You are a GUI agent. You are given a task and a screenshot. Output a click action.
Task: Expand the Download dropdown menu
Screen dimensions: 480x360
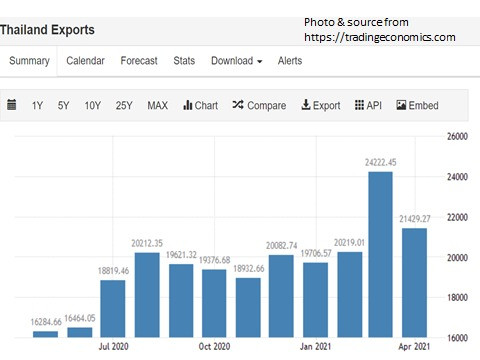237,61
